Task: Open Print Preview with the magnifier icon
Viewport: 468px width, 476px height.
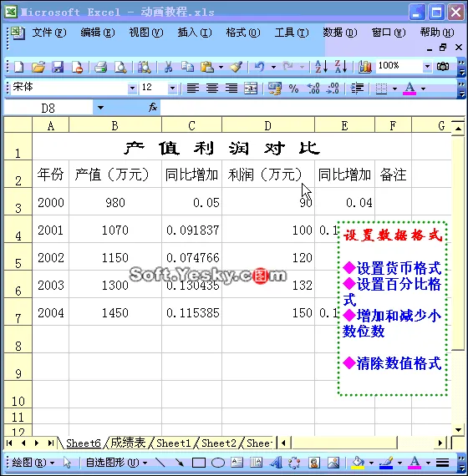Action: [120, 67]
